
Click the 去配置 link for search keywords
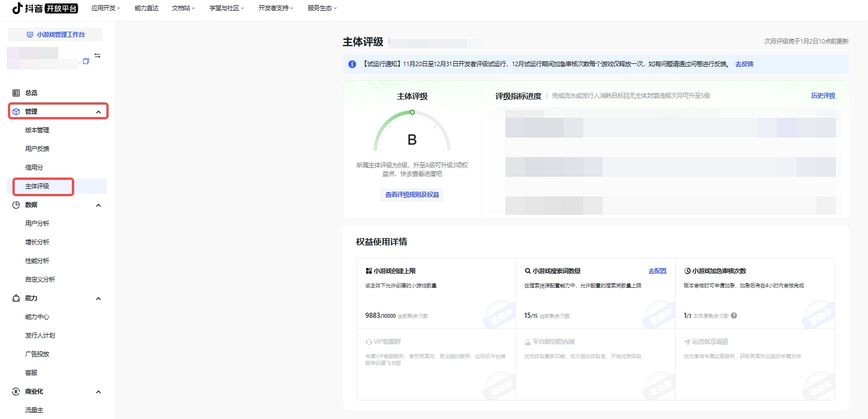click(x=657, y=271)
